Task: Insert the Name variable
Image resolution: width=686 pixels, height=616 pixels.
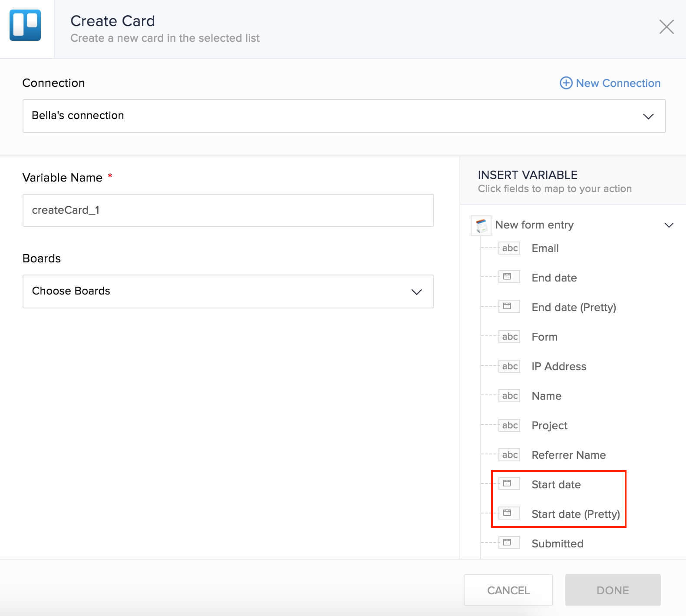Action: tap(546, 396)
